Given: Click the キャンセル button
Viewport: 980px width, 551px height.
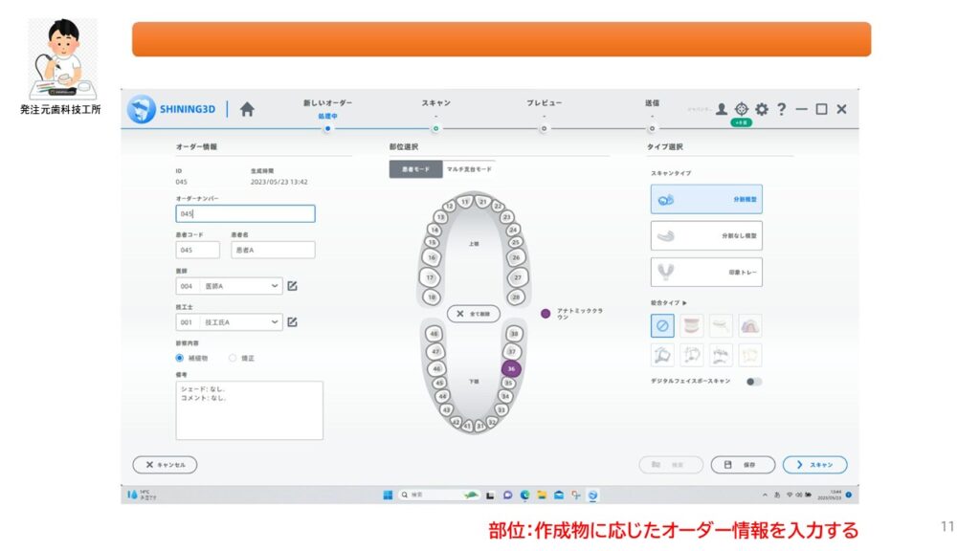Looking at the screenshot, I should [x=165, y=465].
